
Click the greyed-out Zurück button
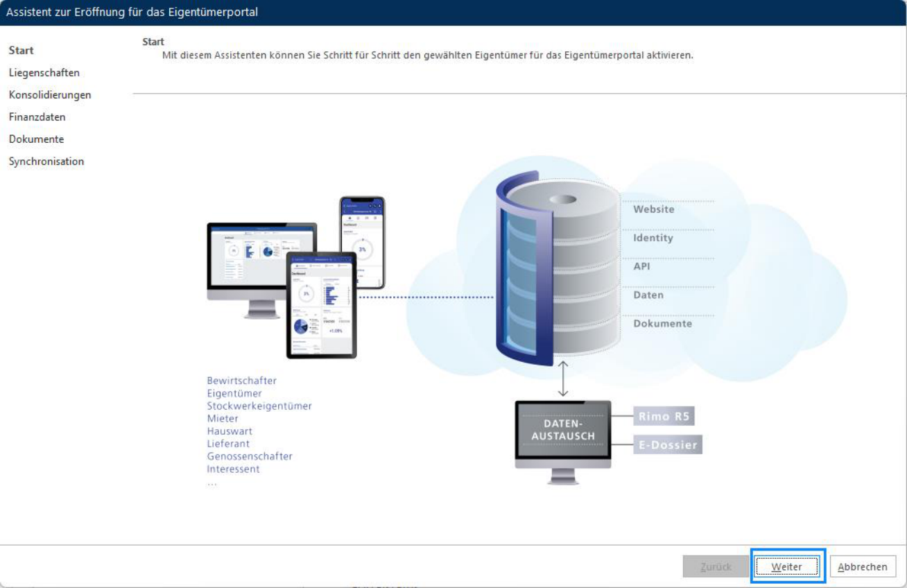716,567
